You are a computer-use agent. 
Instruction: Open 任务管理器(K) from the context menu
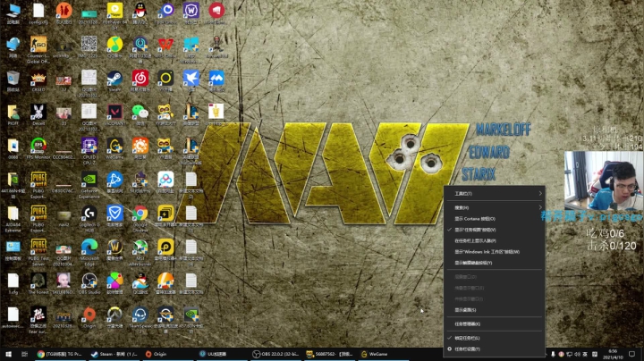[494, 323]
